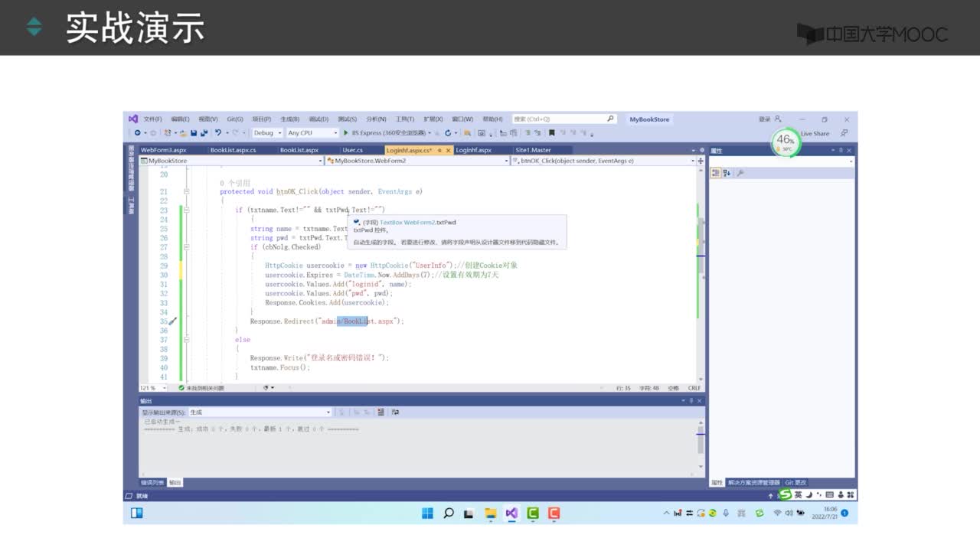The width and height of the screenshot is (980, 551).
Task: Switch to the BookList.aspx.cs tab
Action: [x=234, y=150]
